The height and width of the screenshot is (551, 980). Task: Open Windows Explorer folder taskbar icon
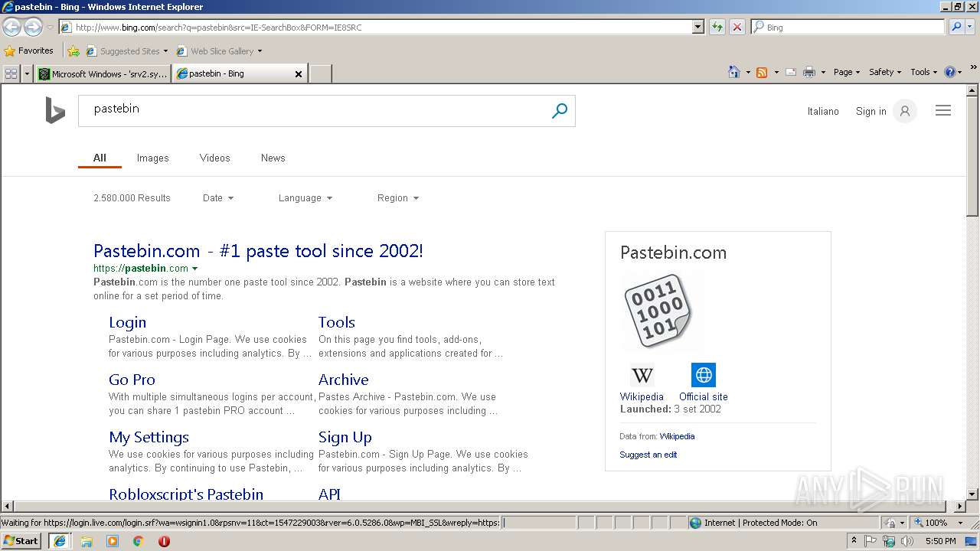click(x=87, y=541)
